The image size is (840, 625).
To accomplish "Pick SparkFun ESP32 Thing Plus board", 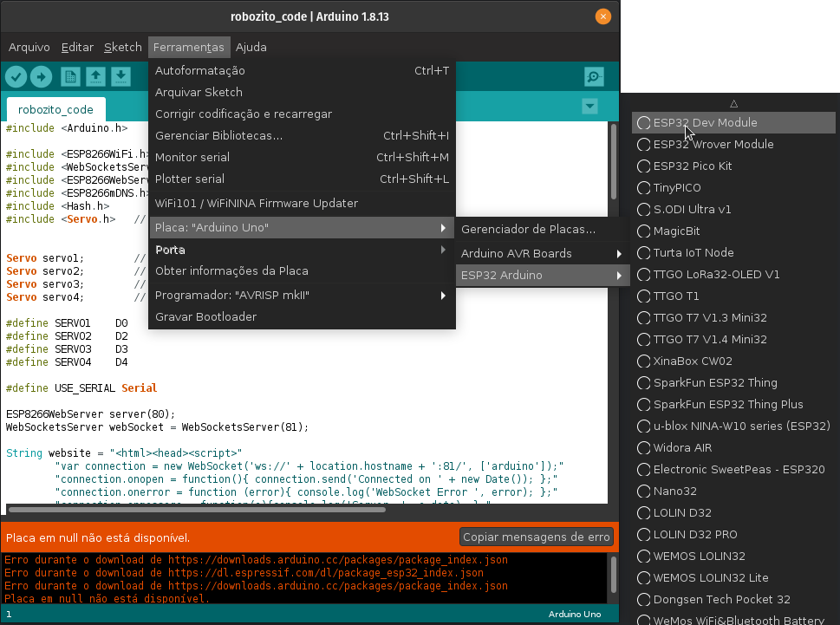I will point(733,405).
